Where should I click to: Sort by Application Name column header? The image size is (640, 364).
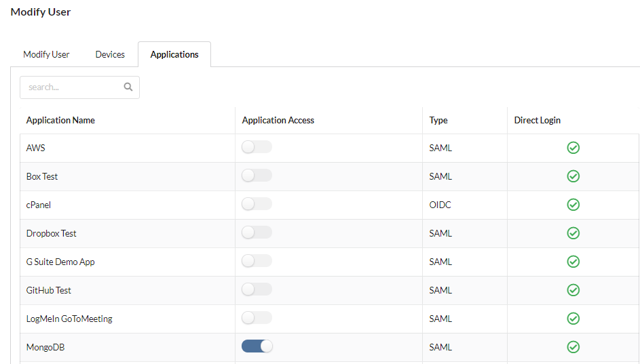click(60, 120)
